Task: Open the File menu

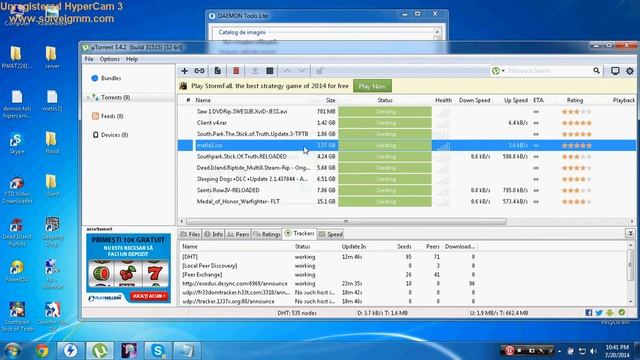Action: pyautogui.click(x=89, y=59)
